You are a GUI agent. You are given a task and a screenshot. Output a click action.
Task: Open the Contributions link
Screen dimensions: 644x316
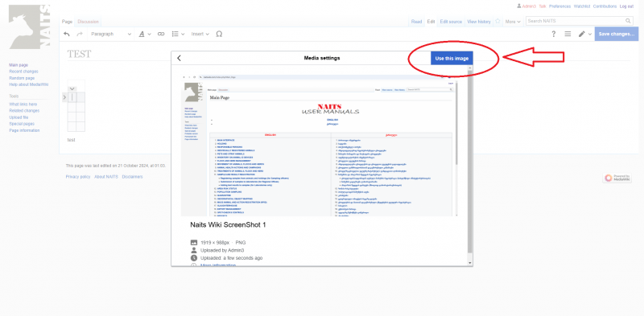[x=605, y=6]
